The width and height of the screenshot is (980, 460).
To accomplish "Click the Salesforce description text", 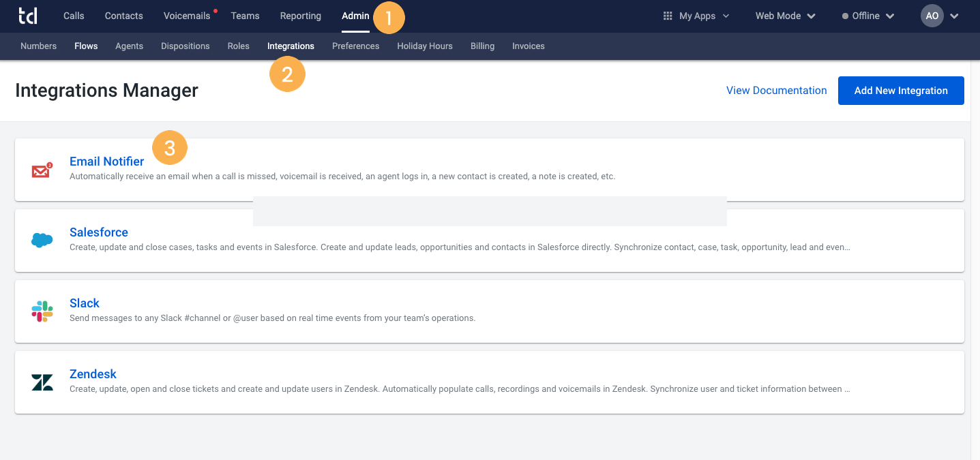I will [x=460, y=247].
